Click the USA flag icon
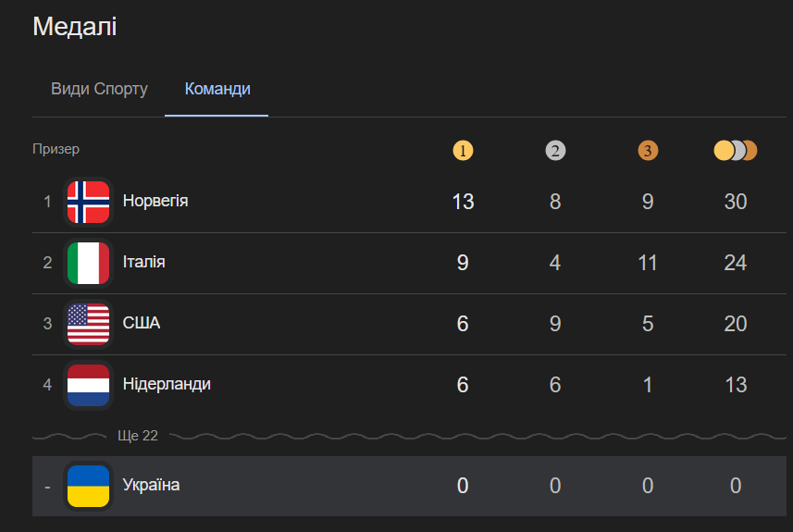The width and height of the screenshot is (793, 532). click(89, 324)
